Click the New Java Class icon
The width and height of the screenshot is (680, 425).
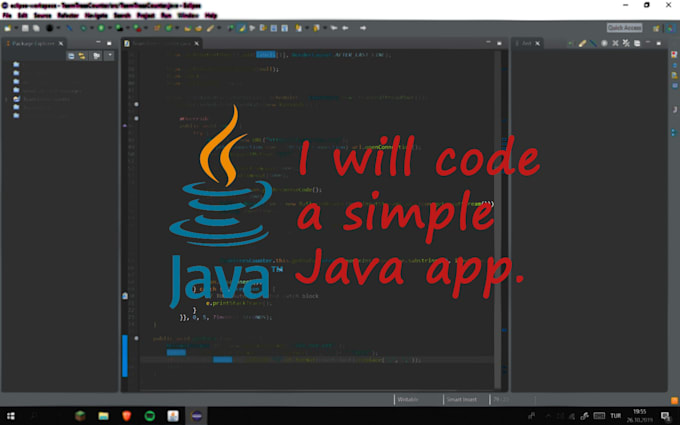[x=169, y=28]
